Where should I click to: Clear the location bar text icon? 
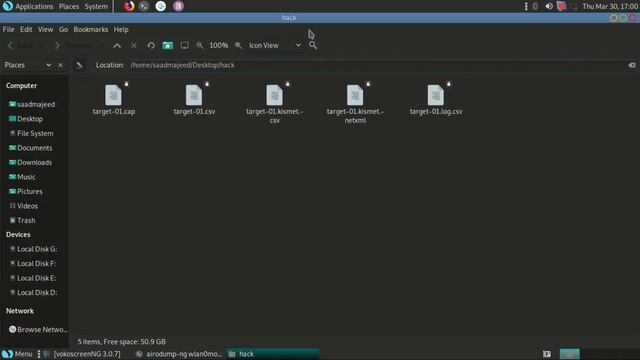632,65
